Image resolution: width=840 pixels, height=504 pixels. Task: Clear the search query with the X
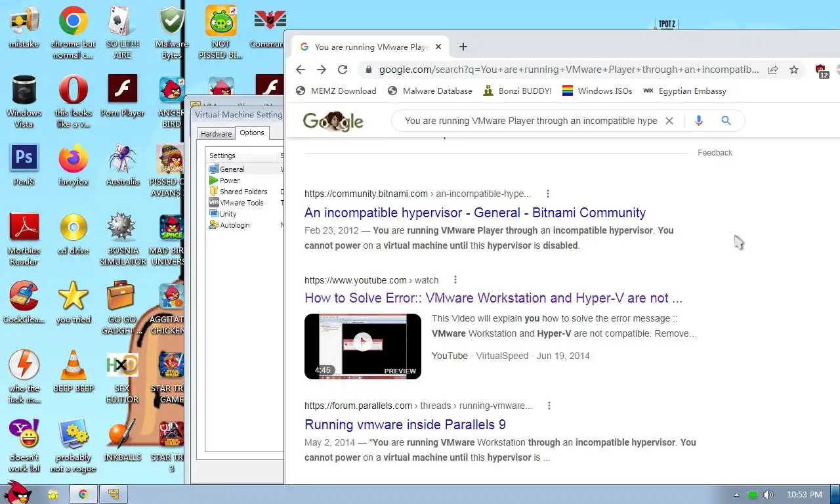669,121
